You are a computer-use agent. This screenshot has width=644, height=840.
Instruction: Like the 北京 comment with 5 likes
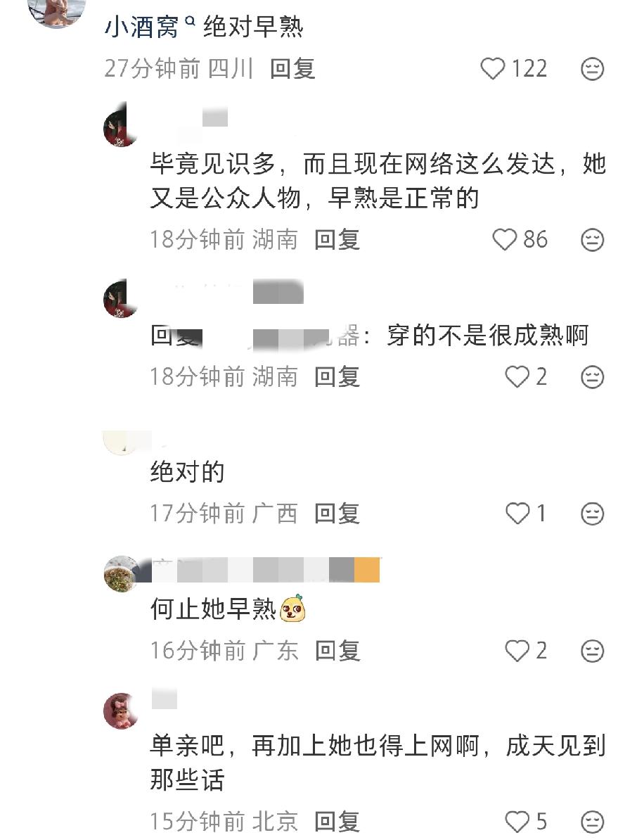pyautogui.click(x=517, y=821)
